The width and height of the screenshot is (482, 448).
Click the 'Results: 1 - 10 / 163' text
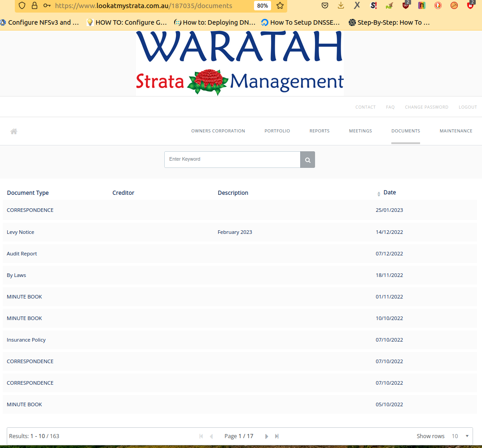(x=34, y=436)
